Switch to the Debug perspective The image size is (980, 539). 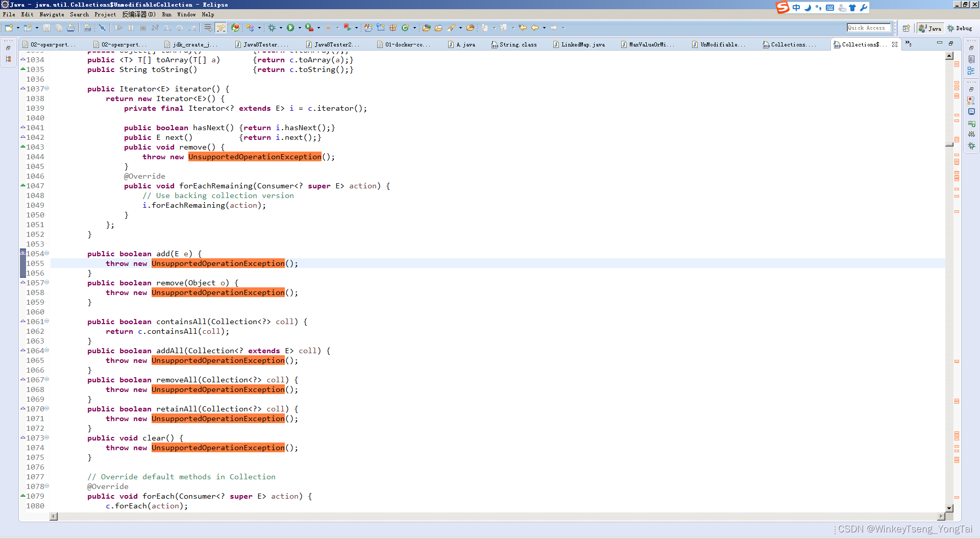pos(961,28)
